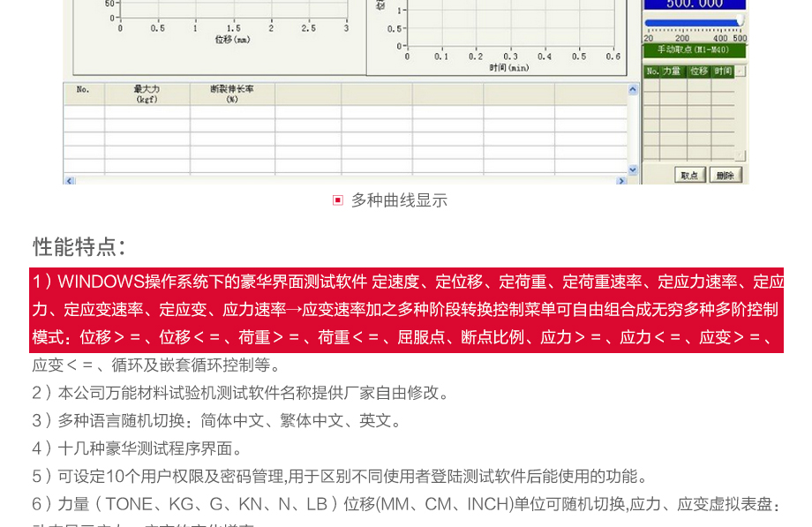Click the 性能特点 section heading
The height and width of the screenshot is (527, 812).
tap(79, 246)
